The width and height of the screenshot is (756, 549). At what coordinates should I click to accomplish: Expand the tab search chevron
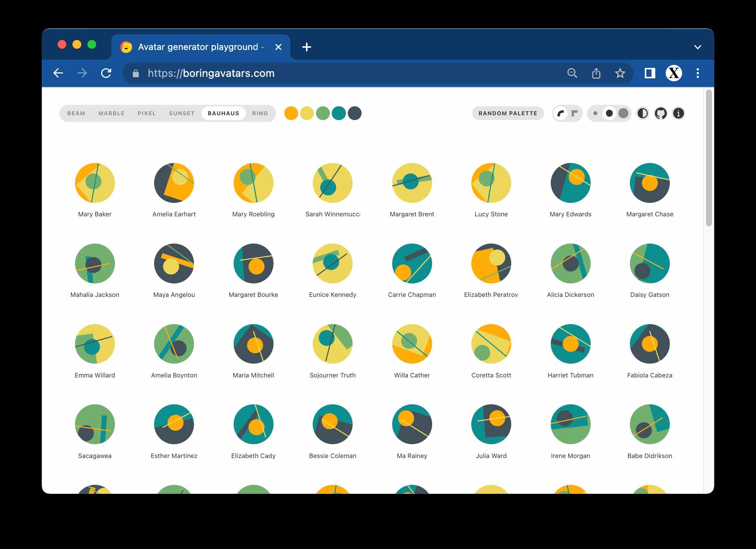697,47
